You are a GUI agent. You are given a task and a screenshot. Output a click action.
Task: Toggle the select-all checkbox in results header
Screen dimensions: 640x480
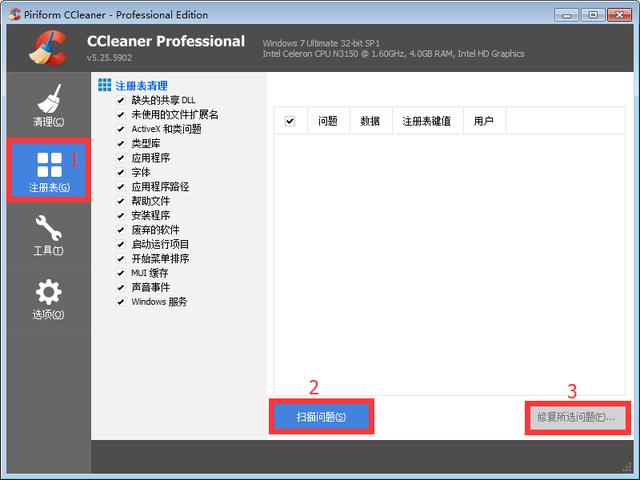click(x=290, y=121)
